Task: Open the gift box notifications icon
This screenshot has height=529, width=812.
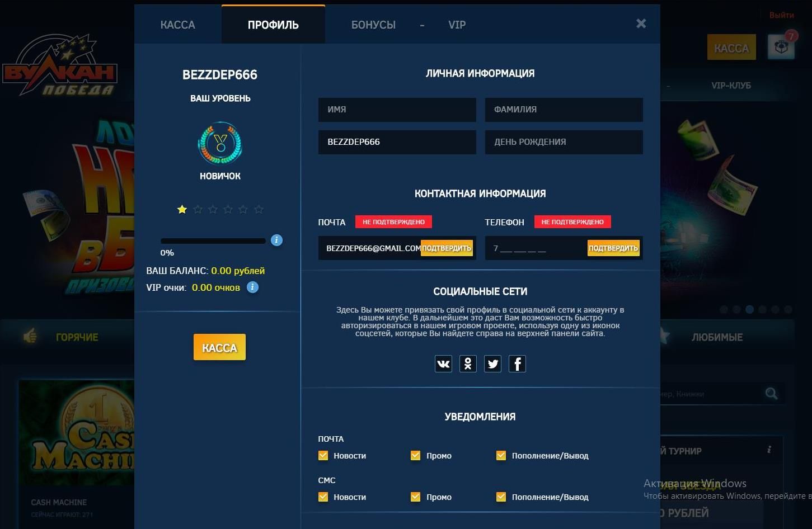Action: pos(781,47)
